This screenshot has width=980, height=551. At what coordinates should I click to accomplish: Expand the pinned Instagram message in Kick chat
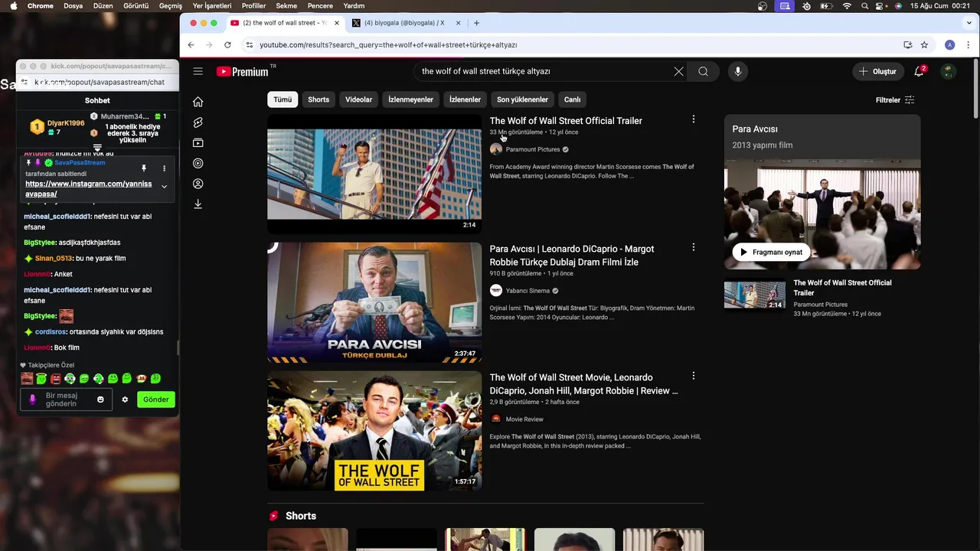(x=164, y=187)
